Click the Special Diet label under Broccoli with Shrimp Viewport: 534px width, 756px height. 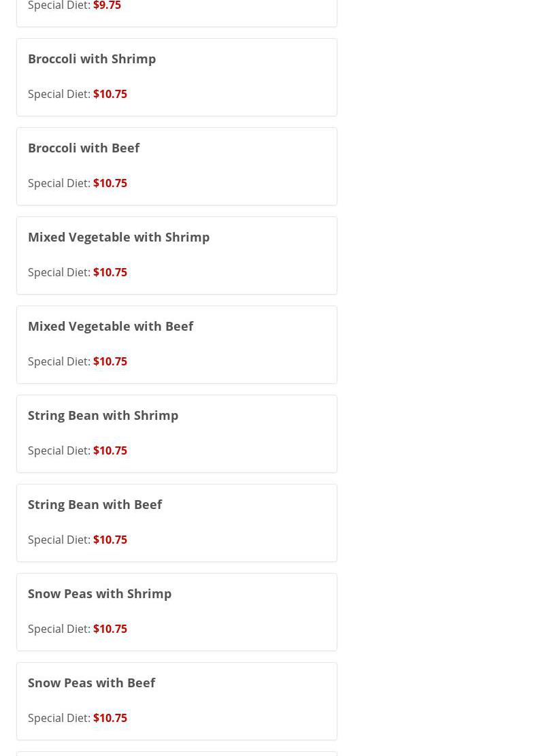click(59, 94)
